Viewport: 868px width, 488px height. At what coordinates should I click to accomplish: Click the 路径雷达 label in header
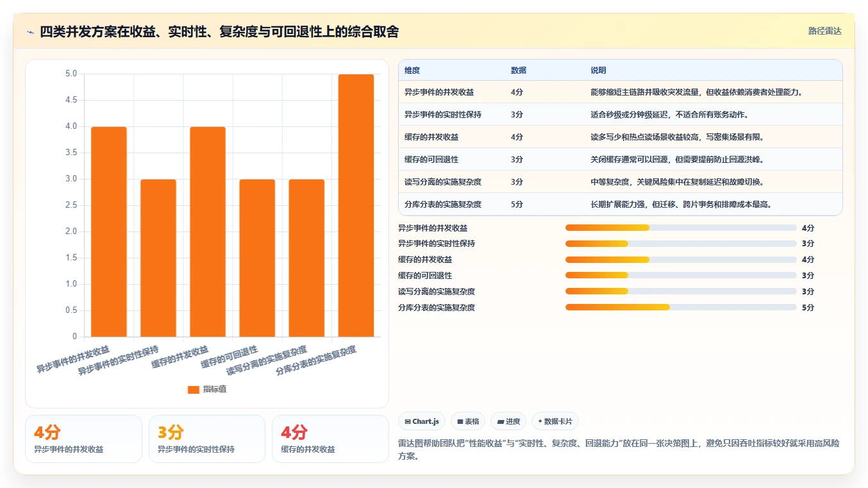click(x=824, y=31)
